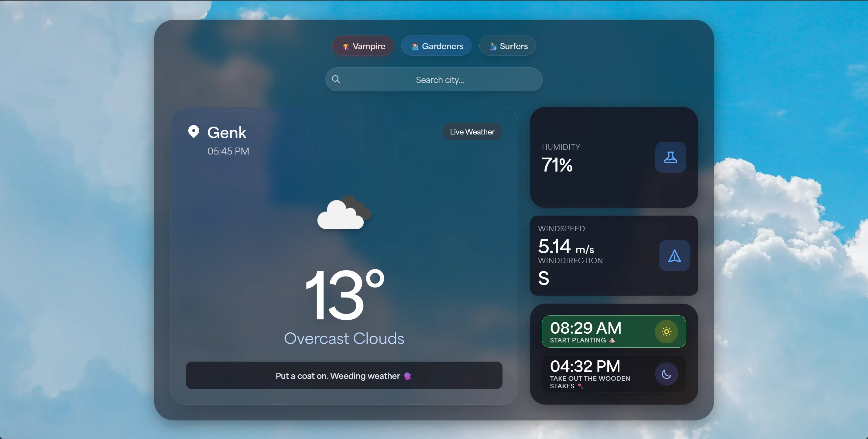
Task: Click the city name Genk
Action: click(x=226, y=132)
